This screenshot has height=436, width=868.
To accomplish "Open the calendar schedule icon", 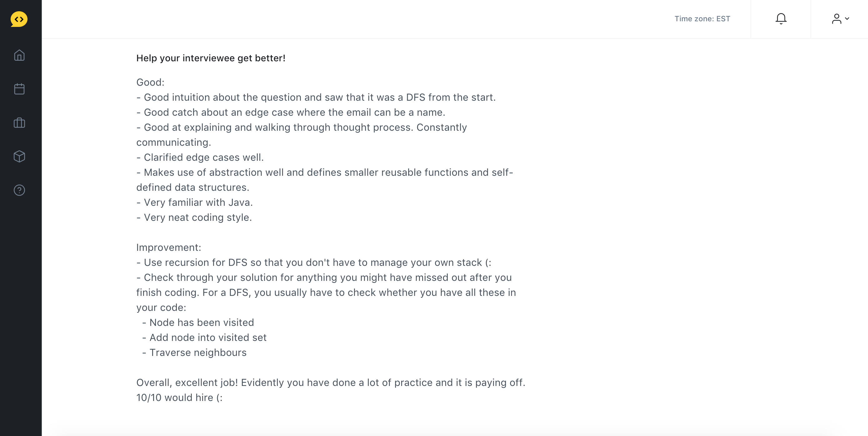I will pyautogui.click(x=19, y=89).
